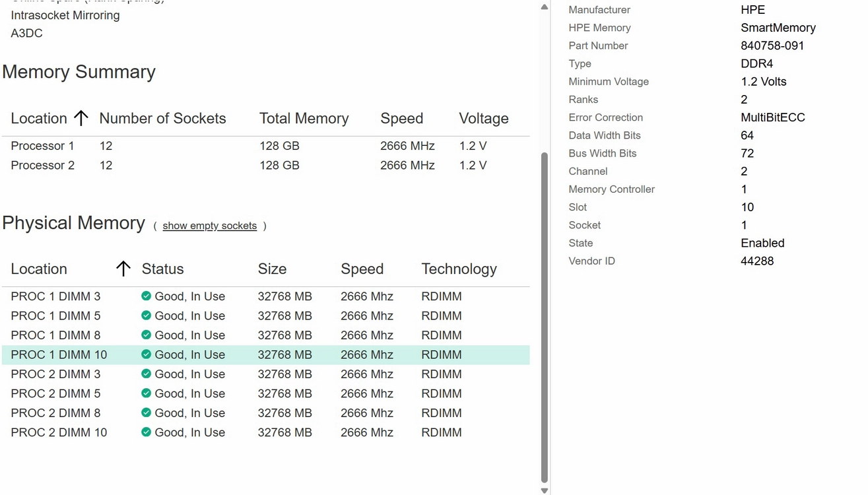Sort summary table by Speed header
868x495 pixels.
(401, 118)
